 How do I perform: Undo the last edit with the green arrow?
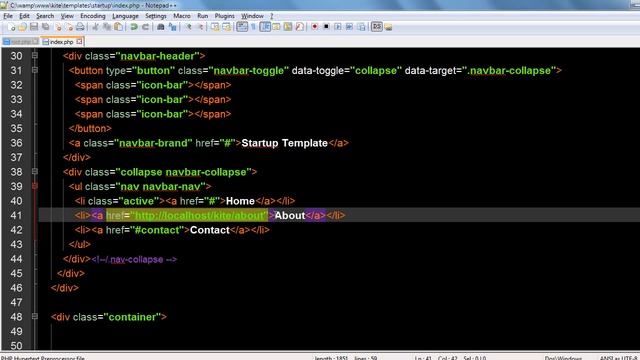point(134,27)
